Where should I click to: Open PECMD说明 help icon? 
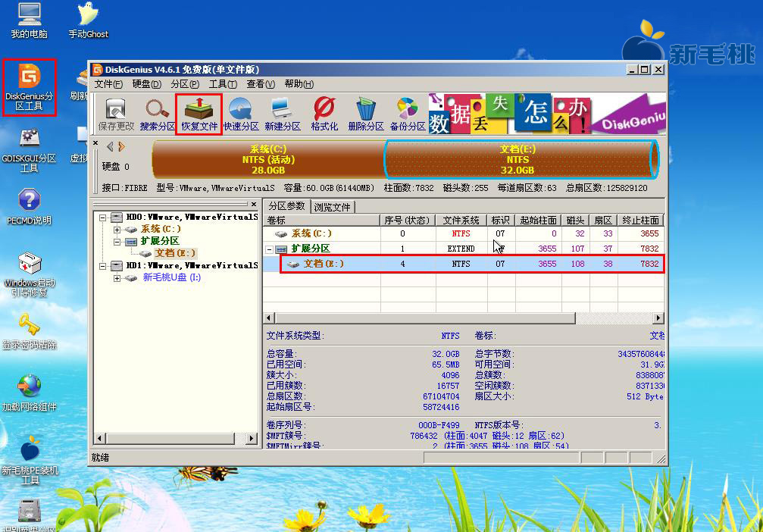(30, 206)
